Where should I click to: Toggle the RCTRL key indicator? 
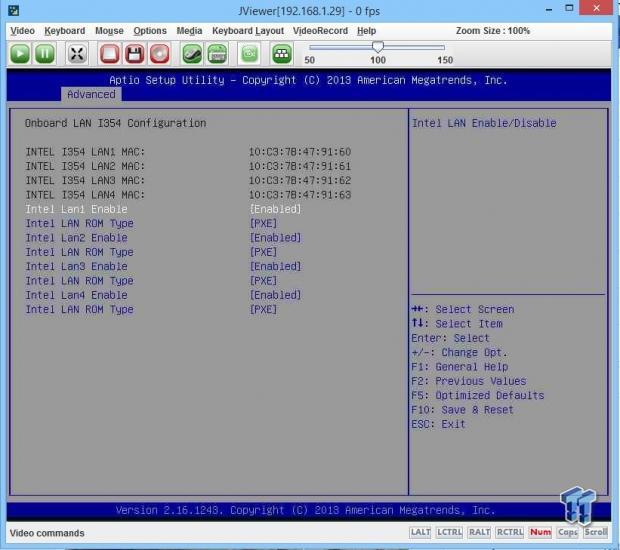(510, 532)
